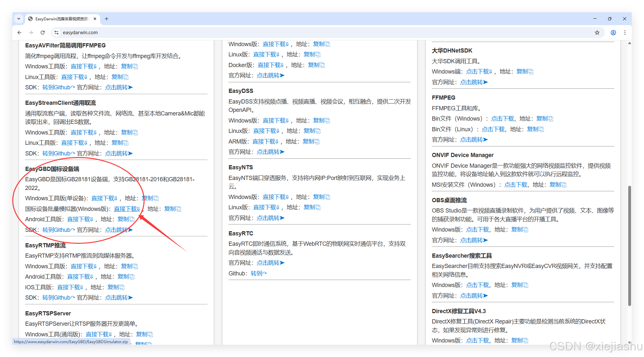Download EasyAVFilter Linux工具版

pyautogui.click(x=74, y=77)
